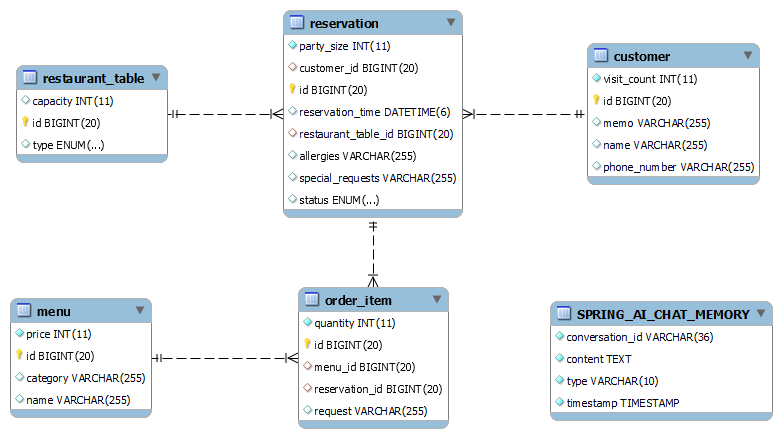Screen dimensions: 782x438
Task: Click the order_item table icon
Action: (310, 300)
